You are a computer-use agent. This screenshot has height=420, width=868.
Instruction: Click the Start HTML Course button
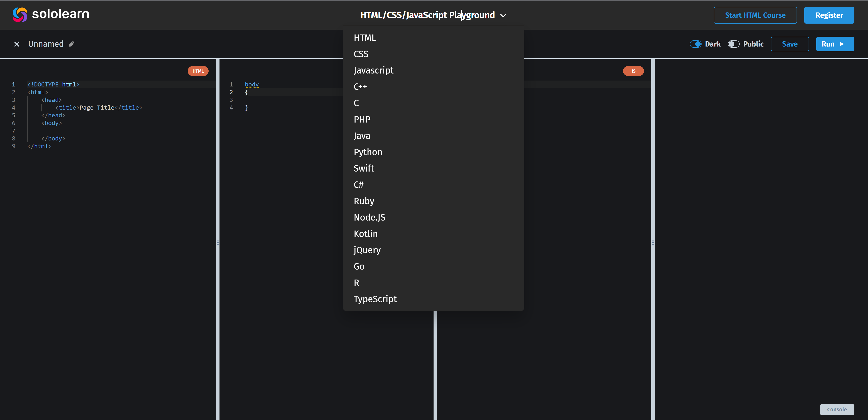pyautogui.click(x=755, y=15)
